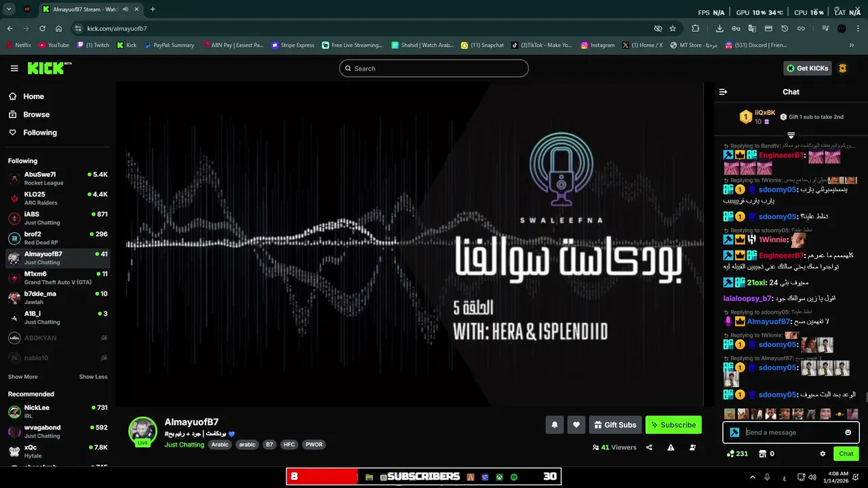Image resolution: width=868 pixels, height=488 pixels.
Task: Report stream with warning triangle icon
Action: (x=671, y=447)
